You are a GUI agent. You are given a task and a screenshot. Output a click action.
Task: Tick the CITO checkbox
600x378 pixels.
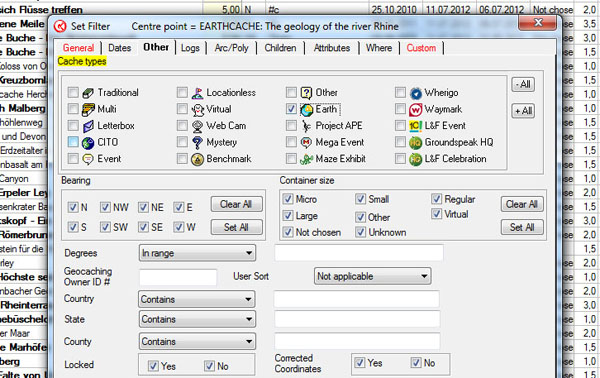73,142
